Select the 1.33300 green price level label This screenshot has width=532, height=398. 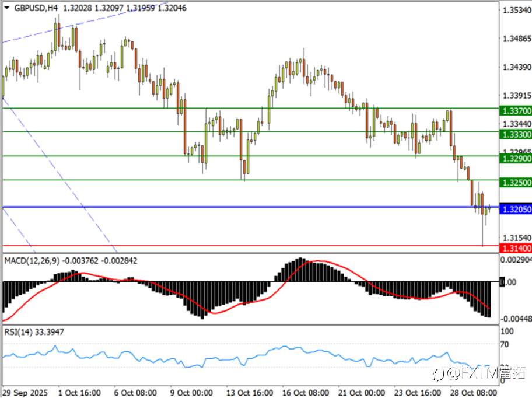[516, 135]
